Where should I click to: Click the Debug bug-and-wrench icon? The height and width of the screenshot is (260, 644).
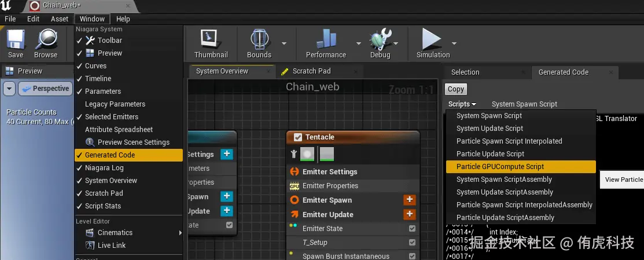click(x=380, y=40)
